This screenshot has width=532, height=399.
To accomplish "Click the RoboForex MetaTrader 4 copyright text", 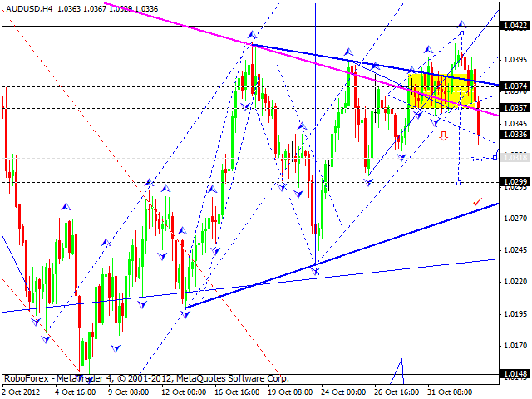I will point(146,378).
